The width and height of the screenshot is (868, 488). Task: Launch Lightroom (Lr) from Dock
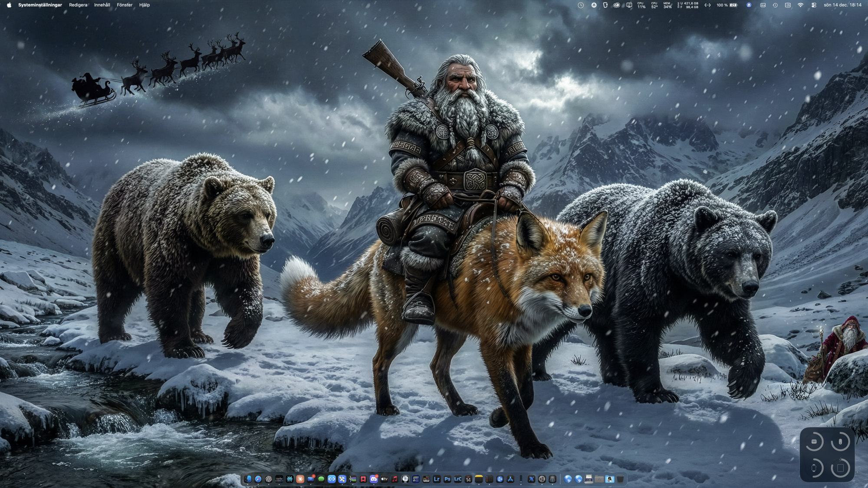click(x=437, y=479)
